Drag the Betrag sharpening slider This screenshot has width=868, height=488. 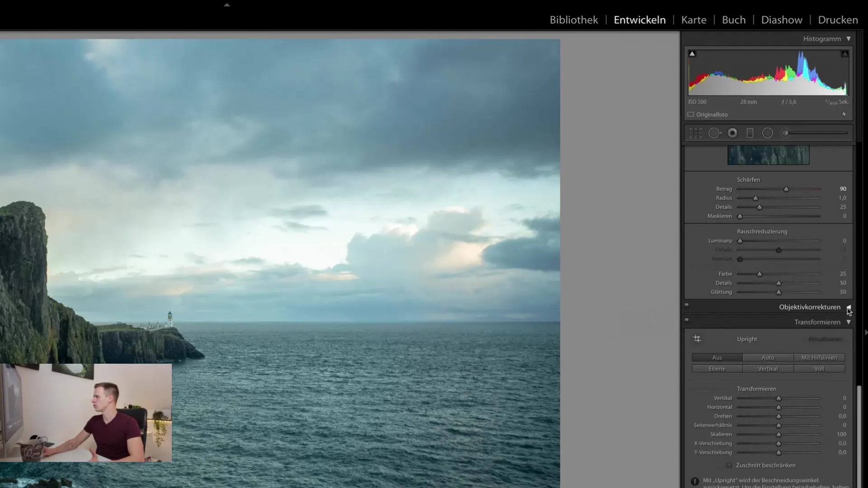(x=785, y=189)
